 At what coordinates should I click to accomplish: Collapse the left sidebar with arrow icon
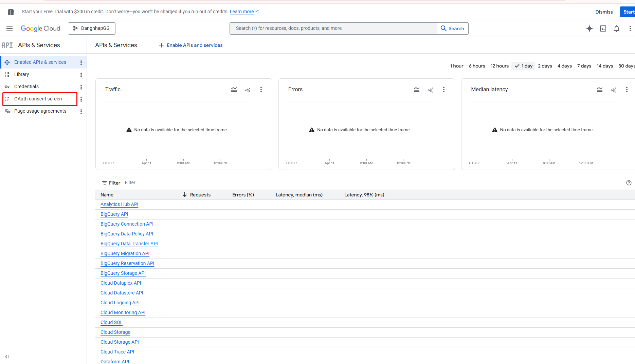point(7,357)
